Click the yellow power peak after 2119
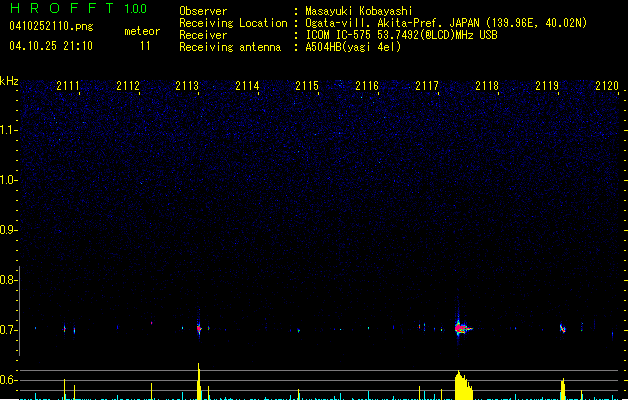This screenshot has height=400, width=629. tap(563, 388)
